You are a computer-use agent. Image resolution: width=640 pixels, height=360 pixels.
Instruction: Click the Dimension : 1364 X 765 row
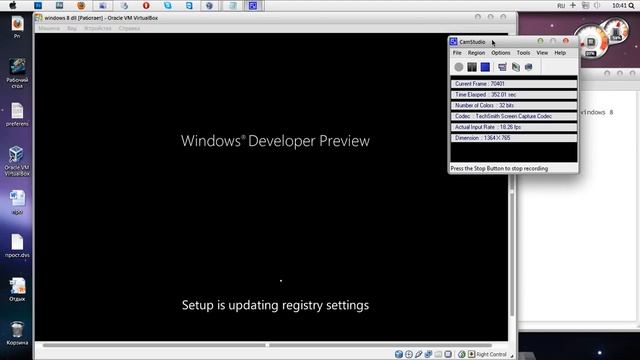(514, 138)
